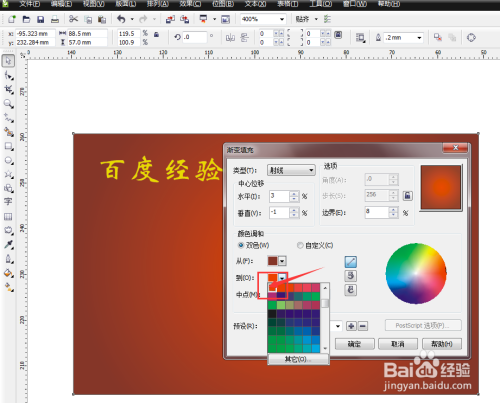Select the Shape tool in toolbox

(8, 75)
